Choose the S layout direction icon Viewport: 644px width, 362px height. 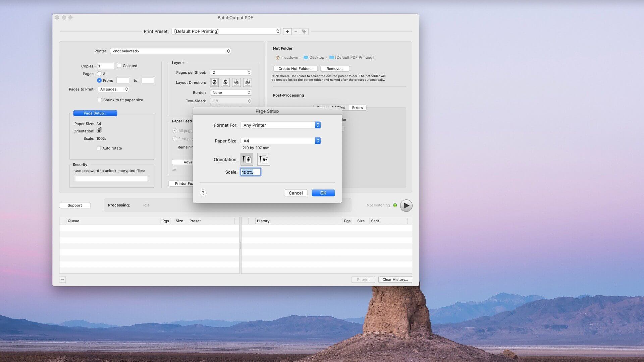click(225, 82)
